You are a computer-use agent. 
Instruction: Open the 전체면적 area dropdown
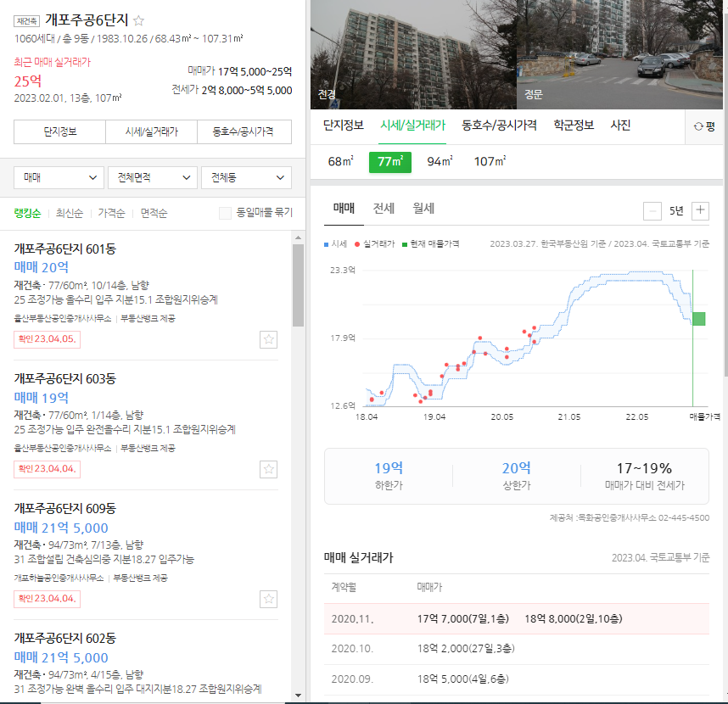click(x=153, y=178)
